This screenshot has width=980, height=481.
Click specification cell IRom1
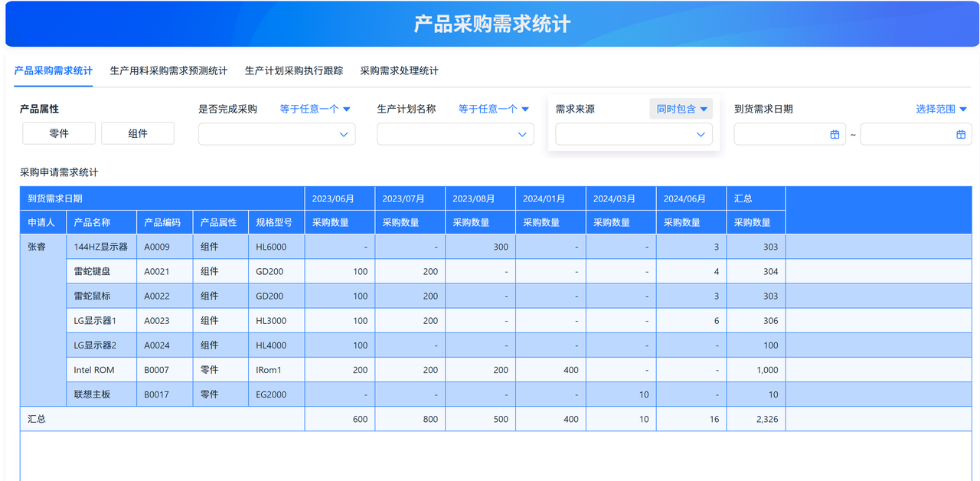277,369
